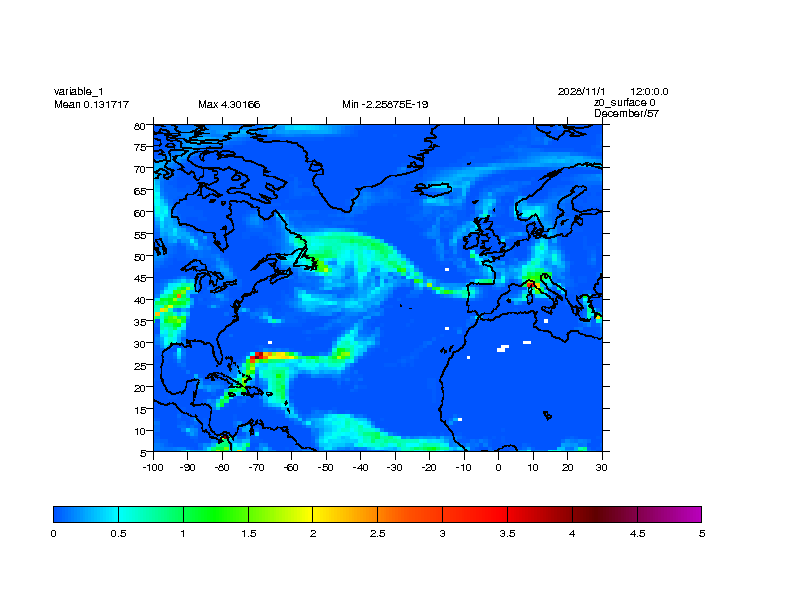Screen dimensions: 792x612
Task: Select the 'z0_surface 0' level label
Action: coord(625,102)
